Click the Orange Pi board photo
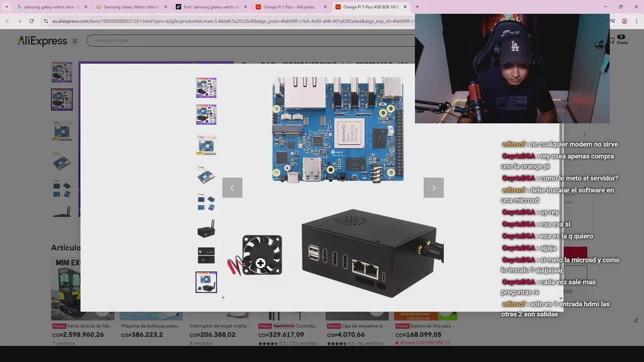The width and height of the screenshot is (644, 362). click(x=338, y=130)
